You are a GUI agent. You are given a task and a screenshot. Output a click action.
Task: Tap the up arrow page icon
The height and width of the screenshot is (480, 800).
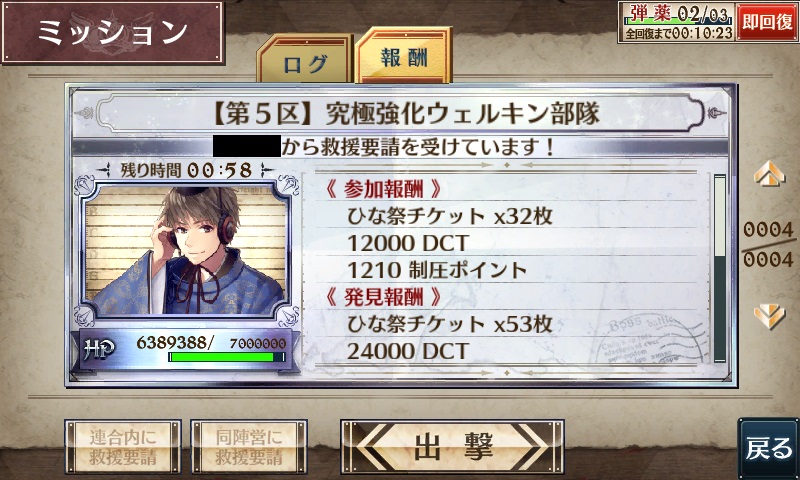pyautogui.click(x=769, y=174)
